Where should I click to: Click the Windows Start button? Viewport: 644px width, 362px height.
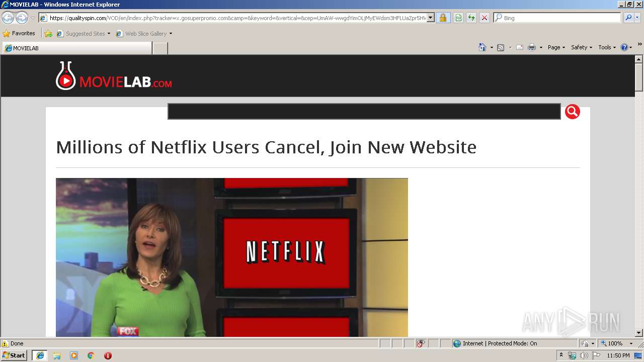coord(14,355)
